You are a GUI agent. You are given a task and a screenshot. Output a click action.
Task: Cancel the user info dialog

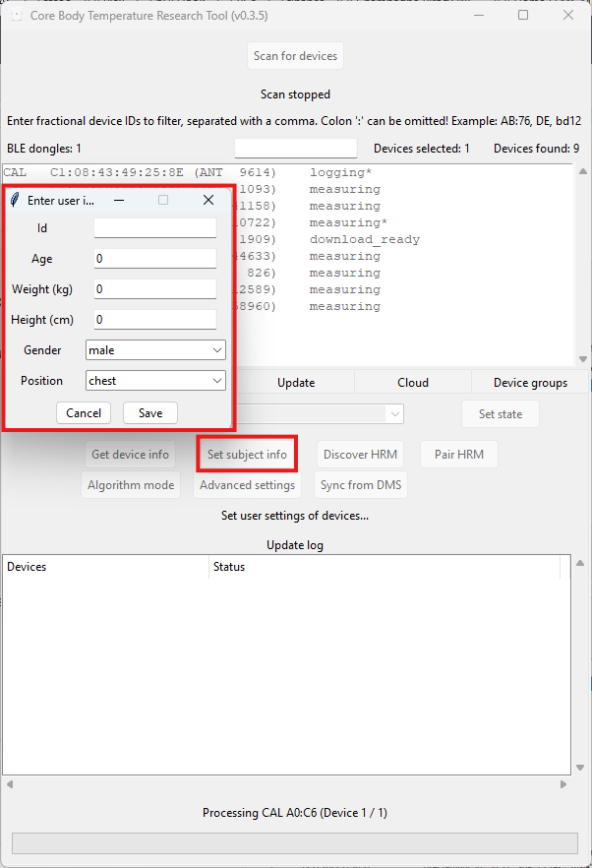[84, 413]
